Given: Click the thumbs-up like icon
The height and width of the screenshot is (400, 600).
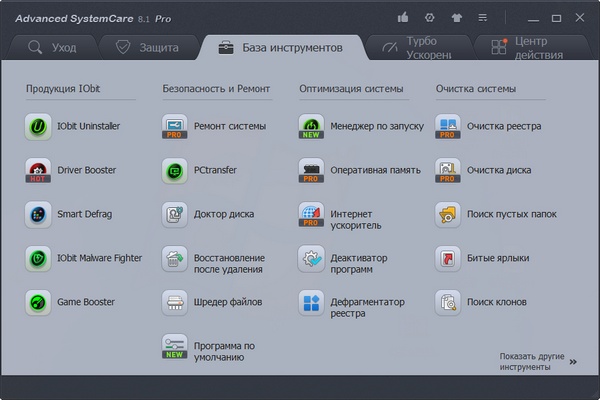Looking at the screenshot, I should (403, 17).
